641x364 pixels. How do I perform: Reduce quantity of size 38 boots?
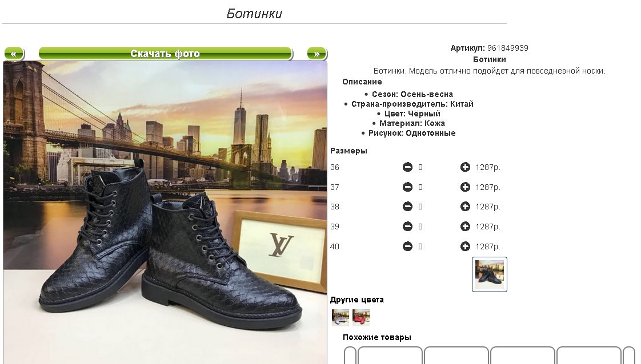pos(407,207)
